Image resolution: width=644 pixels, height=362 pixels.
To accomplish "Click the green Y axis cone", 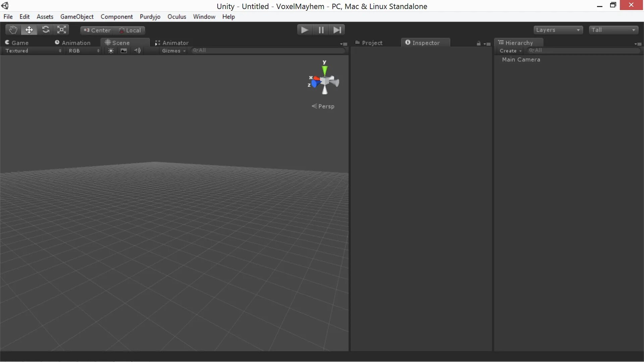I will 324,70.
